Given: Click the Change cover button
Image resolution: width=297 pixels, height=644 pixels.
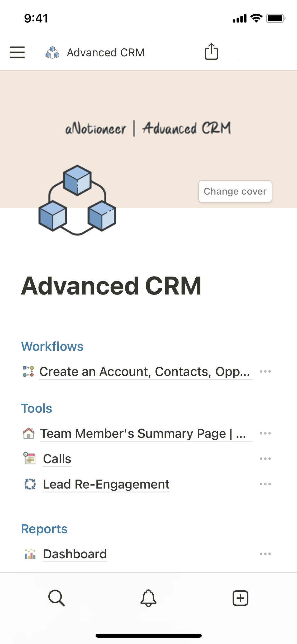Looking at the screenshot, I should (x=235, y=191).
